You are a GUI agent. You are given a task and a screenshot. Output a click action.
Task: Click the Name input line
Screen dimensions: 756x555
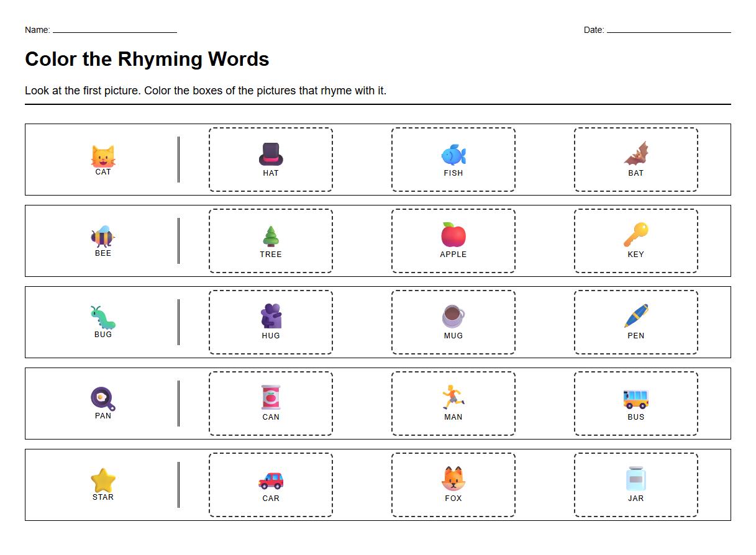(x=115, y=29)
